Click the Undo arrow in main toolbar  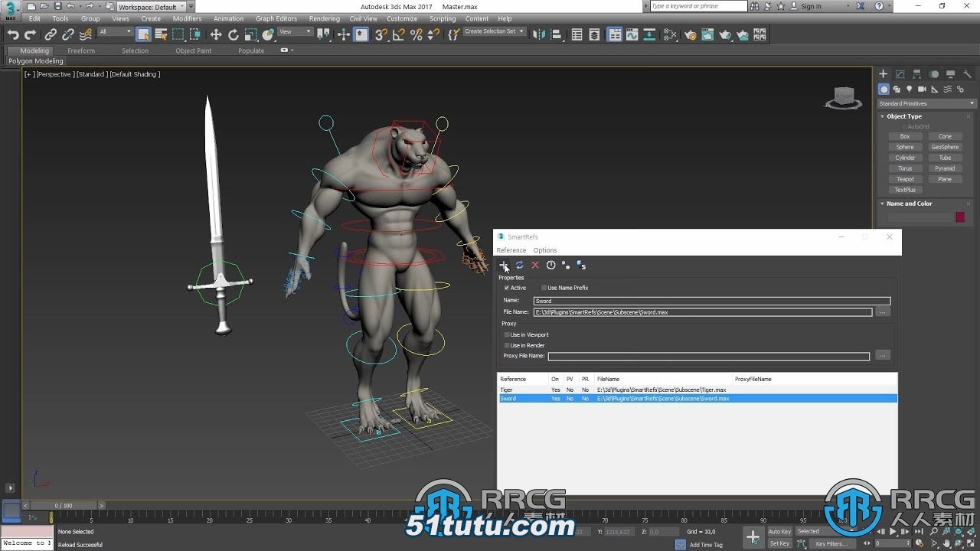pyautogui.click(x=13, y=34)
